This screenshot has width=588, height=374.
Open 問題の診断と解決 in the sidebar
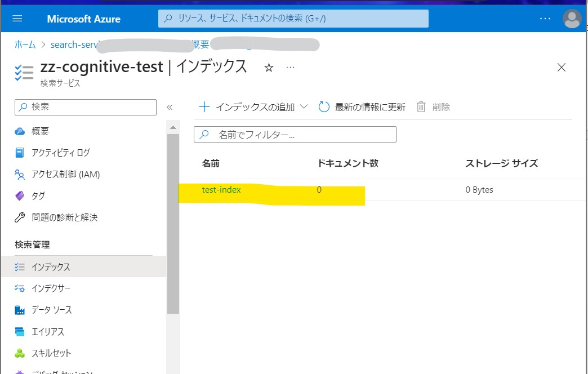[x=65, y=217]
